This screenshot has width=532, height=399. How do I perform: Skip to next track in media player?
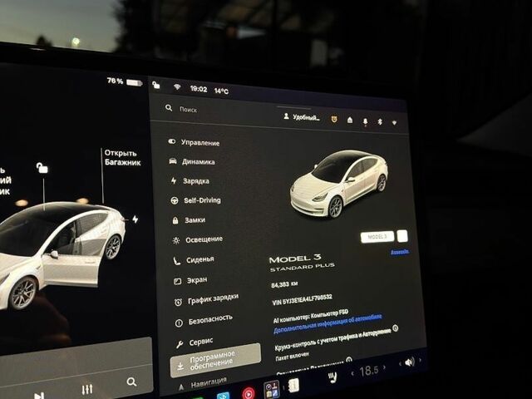(x=39, y=396)
